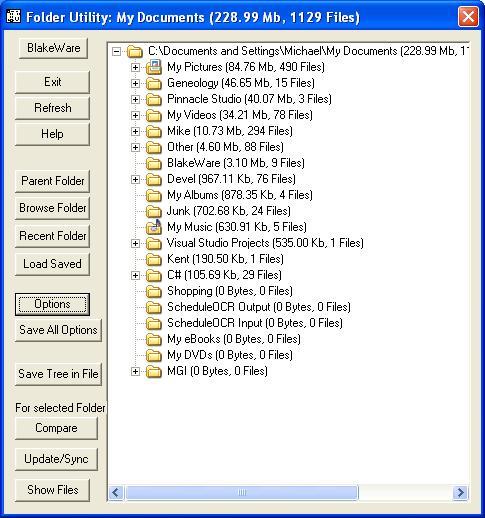Click Browse Folder button
The width and height of the screenshot is (485, 518).
click(x=52, y=208)
